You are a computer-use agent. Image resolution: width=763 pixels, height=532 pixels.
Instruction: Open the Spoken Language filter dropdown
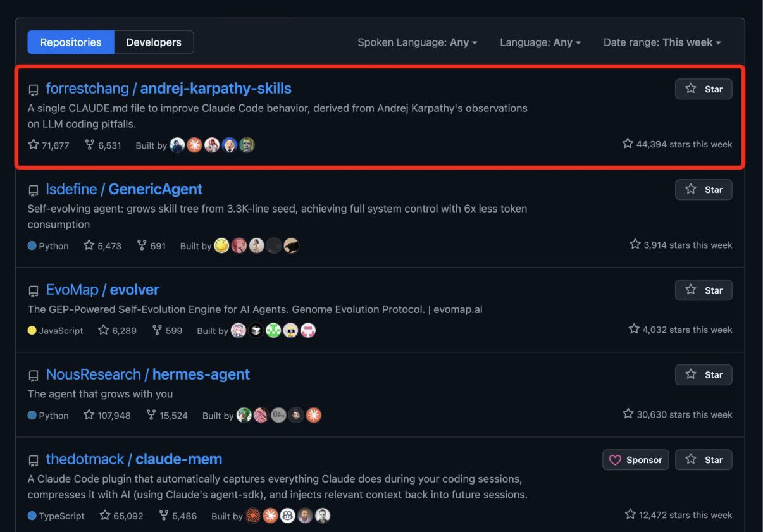click(418, 42)
